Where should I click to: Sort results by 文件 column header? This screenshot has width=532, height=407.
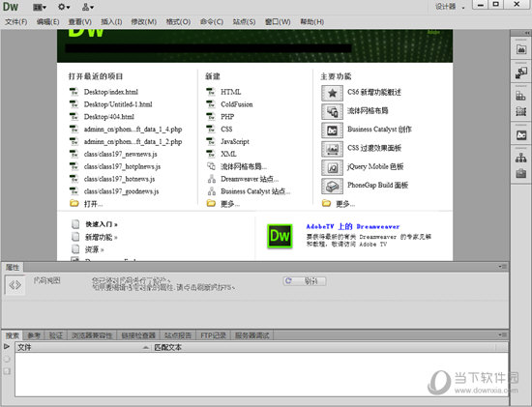83,347
